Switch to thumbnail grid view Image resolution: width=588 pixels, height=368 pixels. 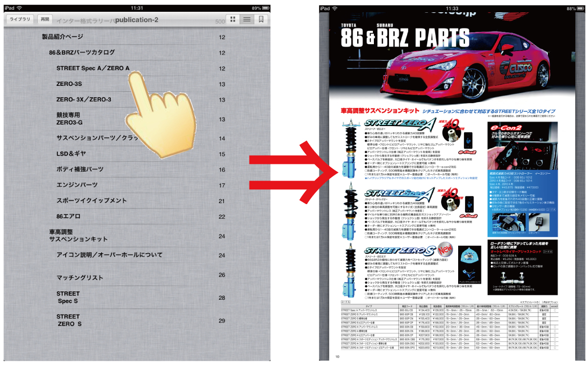click(x=233, y=19)
